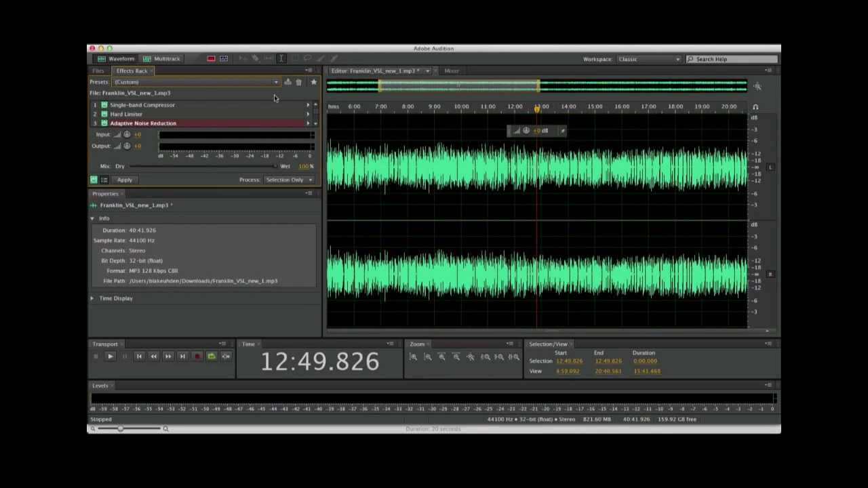Move playhead to next marker button
The height and width of the screenshot is (488, 868).
tap(182, 357)
